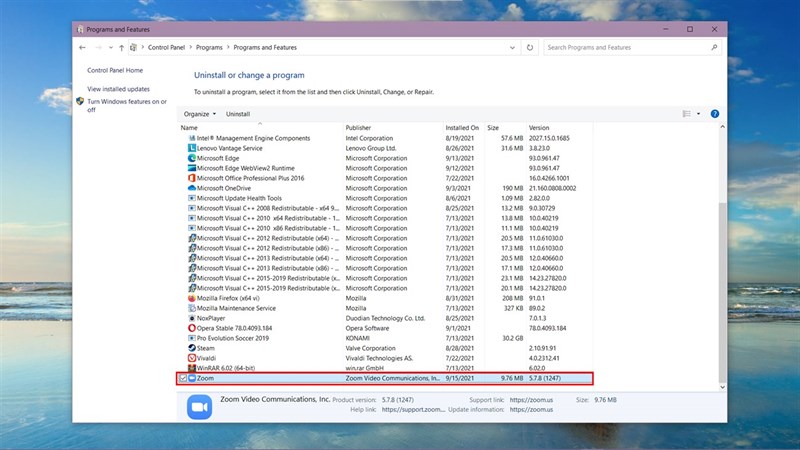Click the blue Help question mark icon
Screen dimensions: 800x450
pyautogui.click(x=715, y=114)
